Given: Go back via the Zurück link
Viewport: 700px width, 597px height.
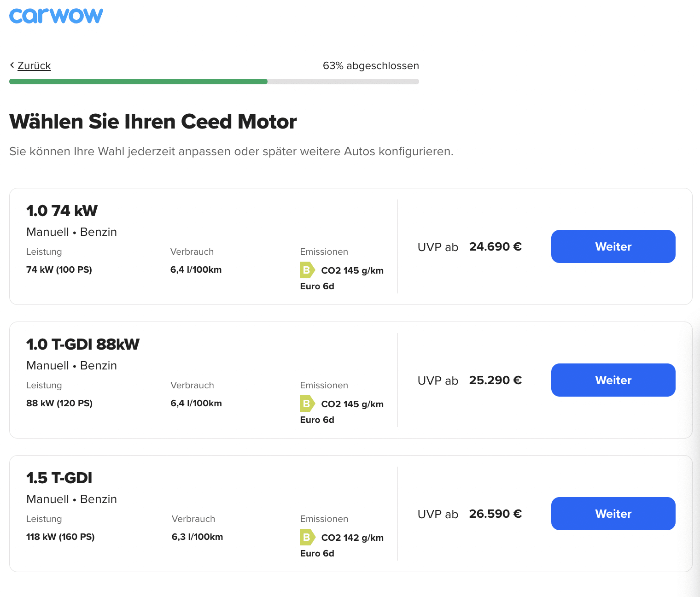Looking at the screenshot, I should [x=34, y=65].
